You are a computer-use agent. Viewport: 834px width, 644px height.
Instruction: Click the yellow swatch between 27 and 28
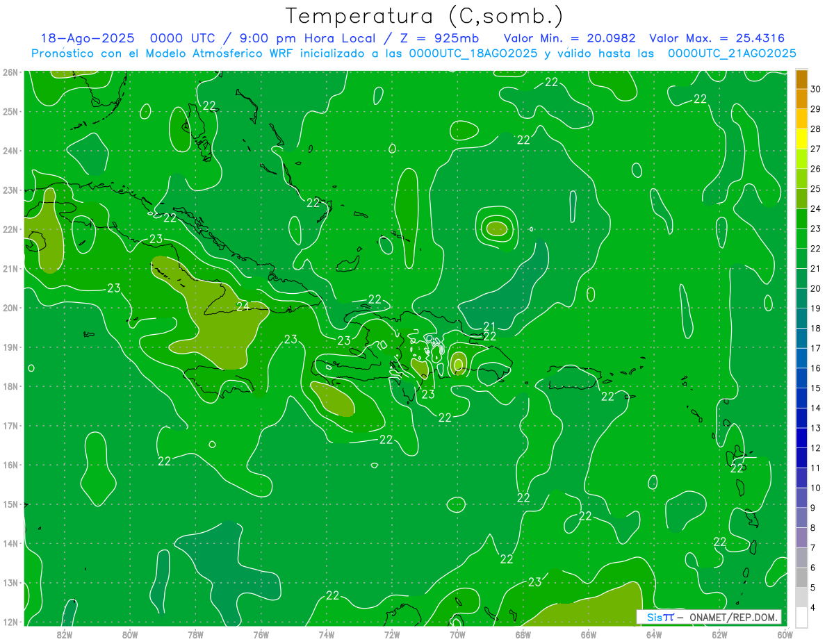pos(801,139)
